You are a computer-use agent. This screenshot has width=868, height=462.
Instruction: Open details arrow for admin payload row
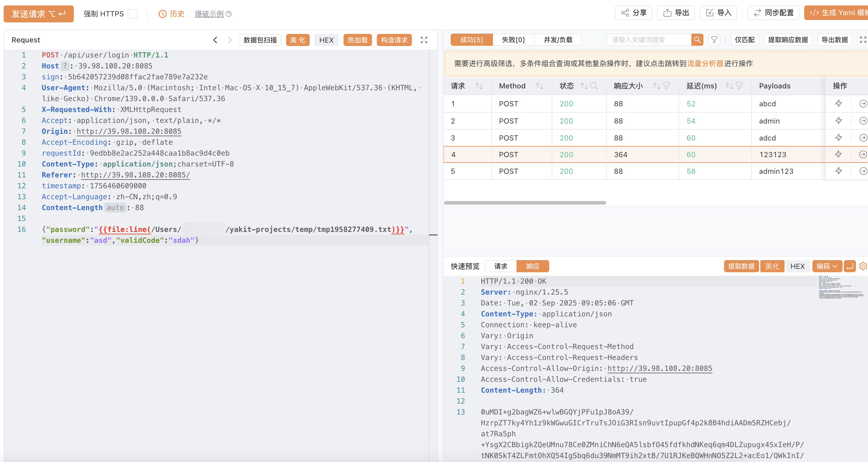[863, 121]
